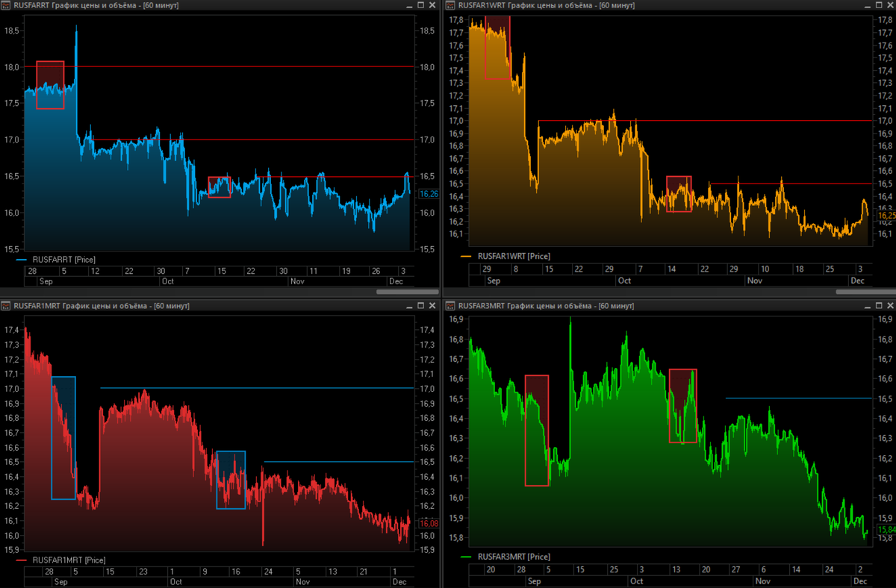Click the Nov month label in RUSFAR1WRT time axis
This screenshot has height=588, width=896.
(755, 281)
